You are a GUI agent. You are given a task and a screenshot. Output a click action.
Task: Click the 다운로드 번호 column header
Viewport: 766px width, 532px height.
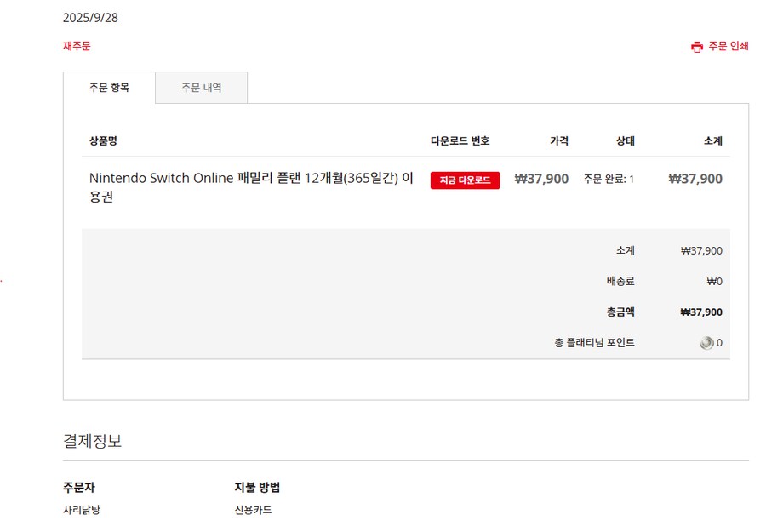coord(458,140)
